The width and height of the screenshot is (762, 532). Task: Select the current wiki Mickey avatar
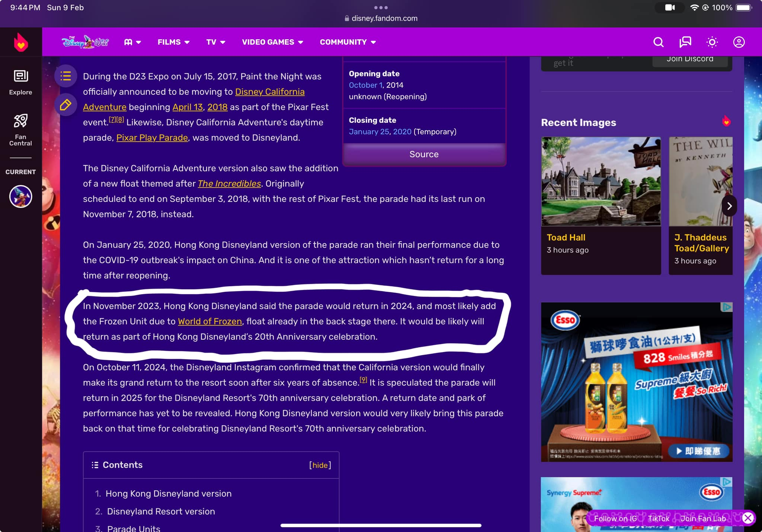coord(20,196)
